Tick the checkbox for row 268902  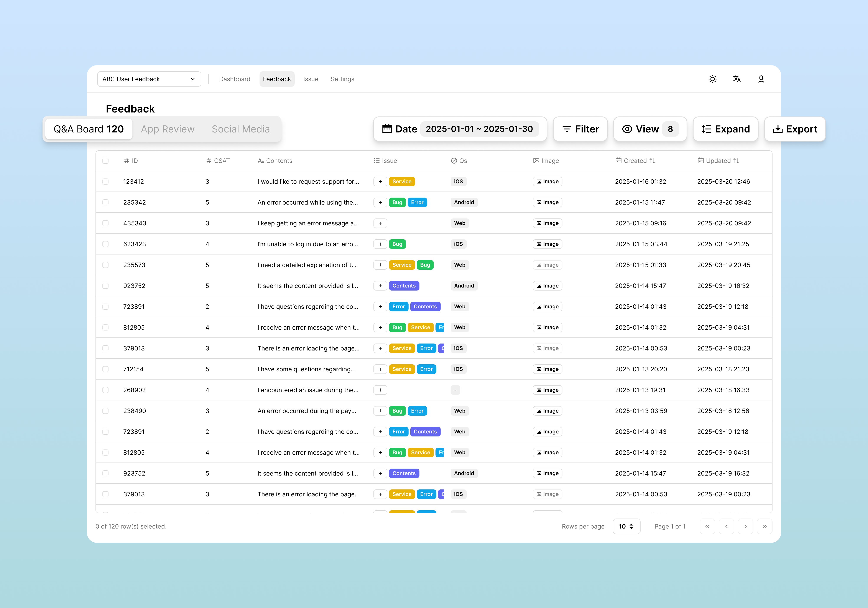point(105,390)
